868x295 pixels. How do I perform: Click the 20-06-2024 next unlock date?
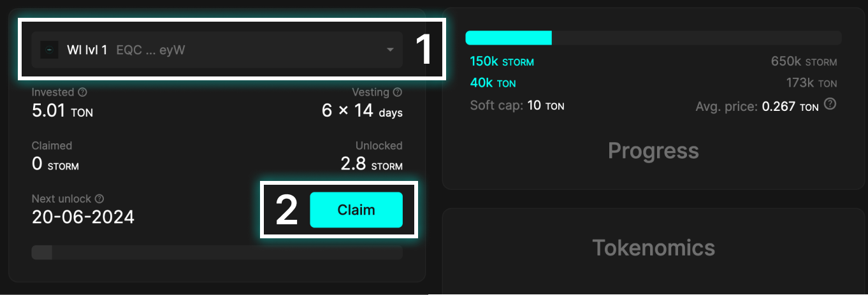83,217
